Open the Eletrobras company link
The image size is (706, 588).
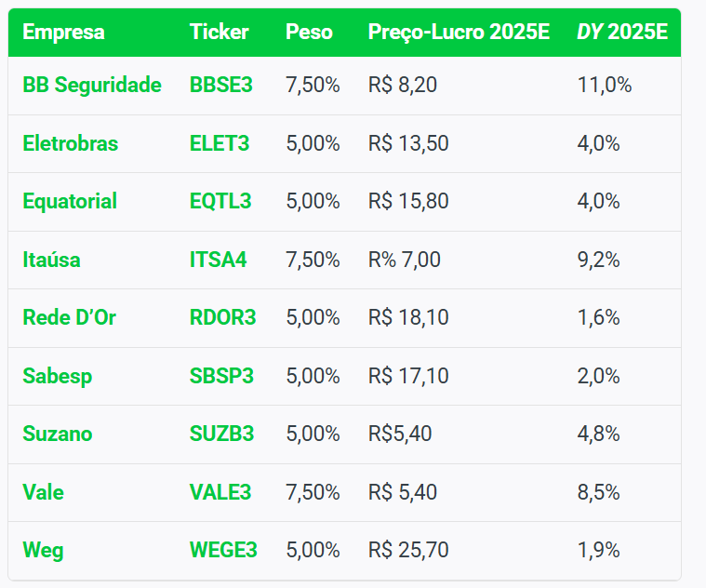click(x=71, y=143)
